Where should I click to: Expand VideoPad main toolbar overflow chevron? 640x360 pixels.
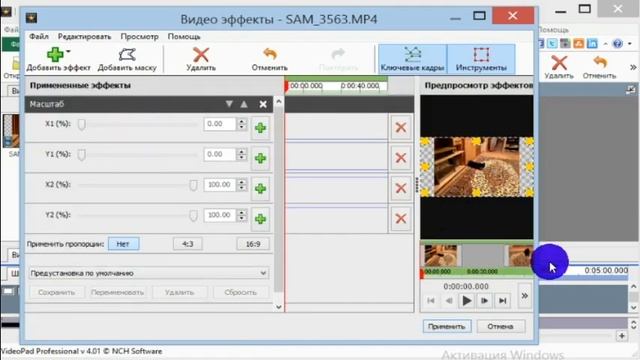pyautogui.click(x=633, y=67)
